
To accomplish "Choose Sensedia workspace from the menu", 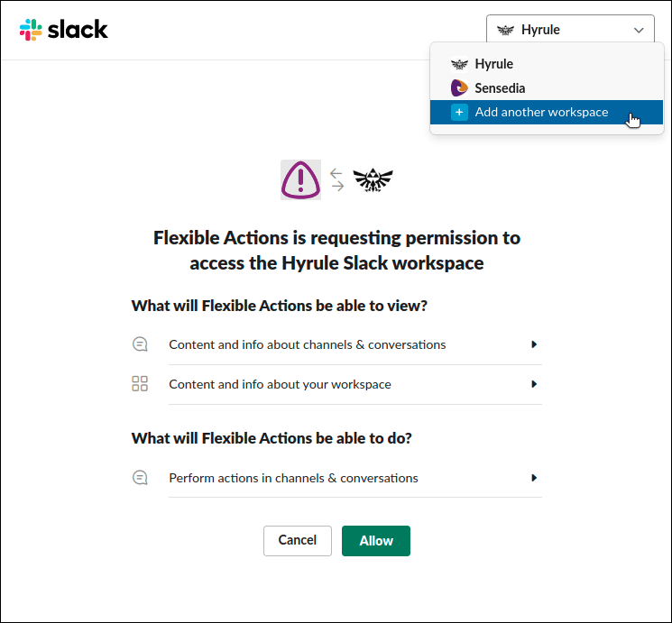I will (x=500, y=88).
